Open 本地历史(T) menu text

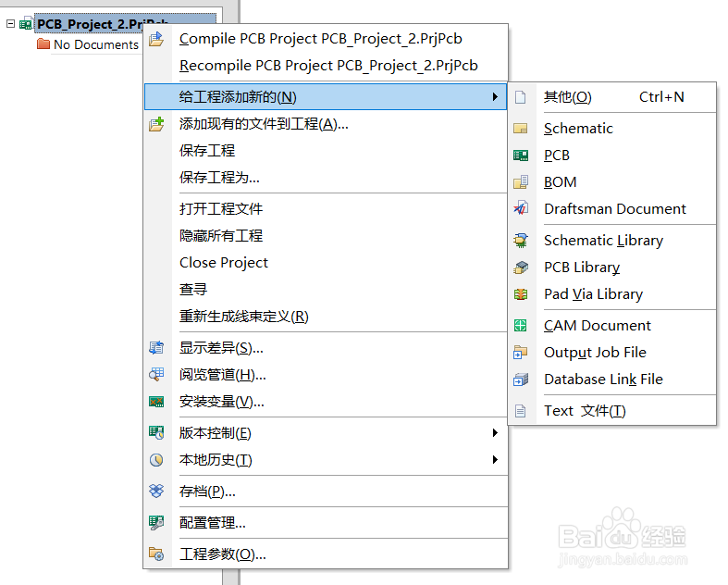point(216,460)
